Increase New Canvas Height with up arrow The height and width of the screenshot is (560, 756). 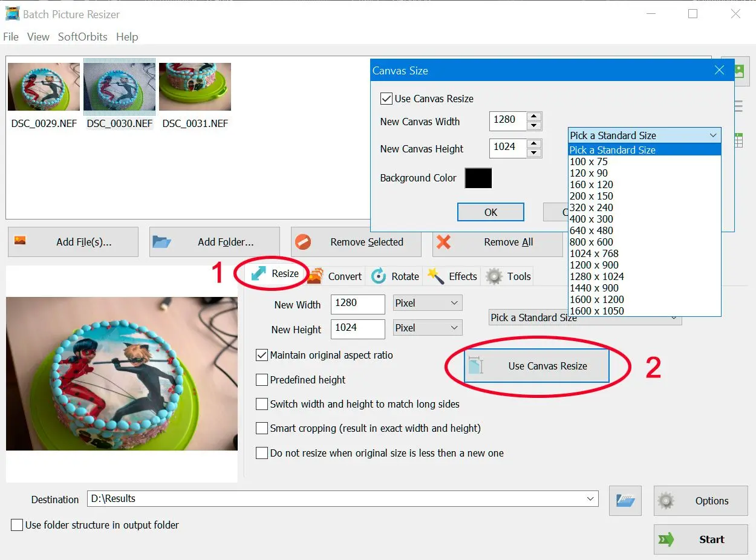click(533, 144)
